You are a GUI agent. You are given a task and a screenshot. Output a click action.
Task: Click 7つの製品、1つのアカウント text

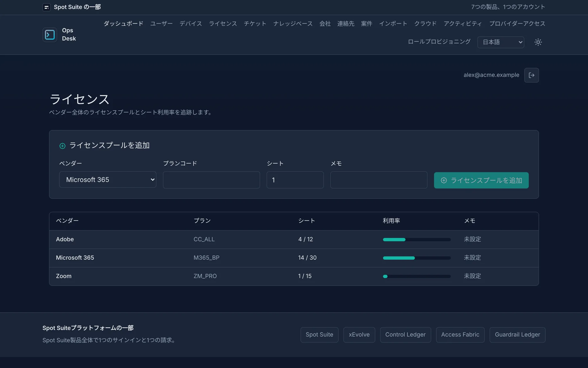click(x=508, y=7)
